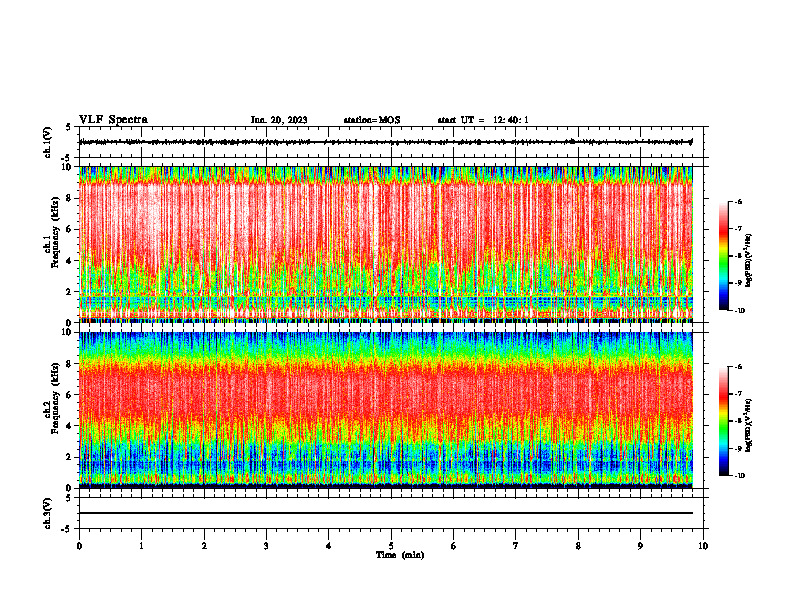Click time axis tick label "6"
Image resolution: width=792 pixels, height=612 pixels.
(454, 546)
